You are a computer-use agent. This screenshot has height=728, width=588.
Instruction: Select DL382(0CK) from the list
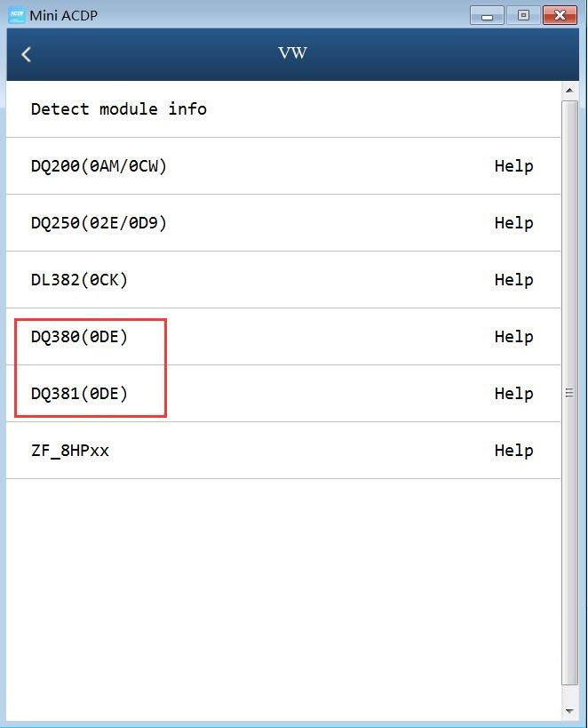tap(79, 280)
